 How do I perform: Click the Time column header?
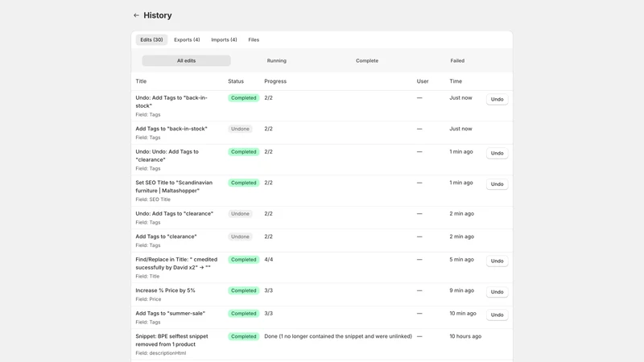coord(456,81)
